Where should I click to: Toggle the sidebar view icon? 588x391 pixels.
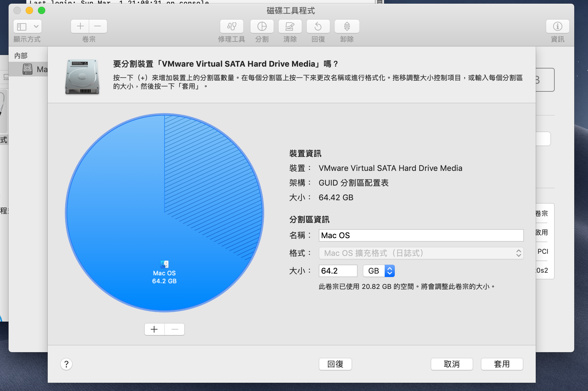(22, 26)
